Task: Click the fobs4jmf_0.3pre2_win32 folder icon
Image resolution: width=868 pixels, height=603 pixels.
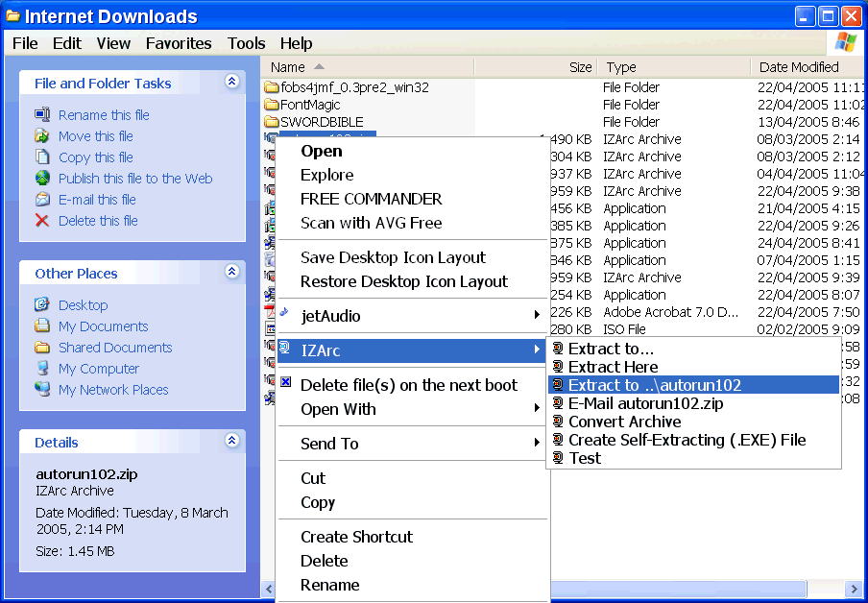Action: [x=271, y=87]
